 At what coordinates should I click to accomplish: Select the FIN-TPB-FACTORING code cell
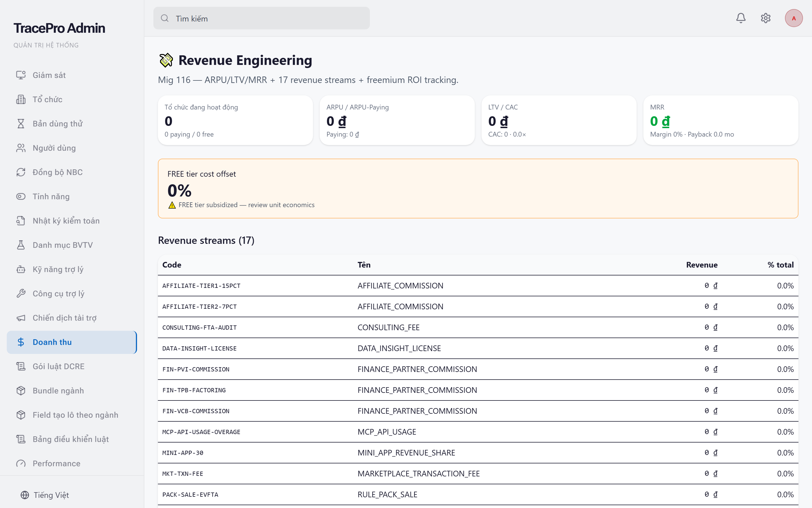[194, 390]
